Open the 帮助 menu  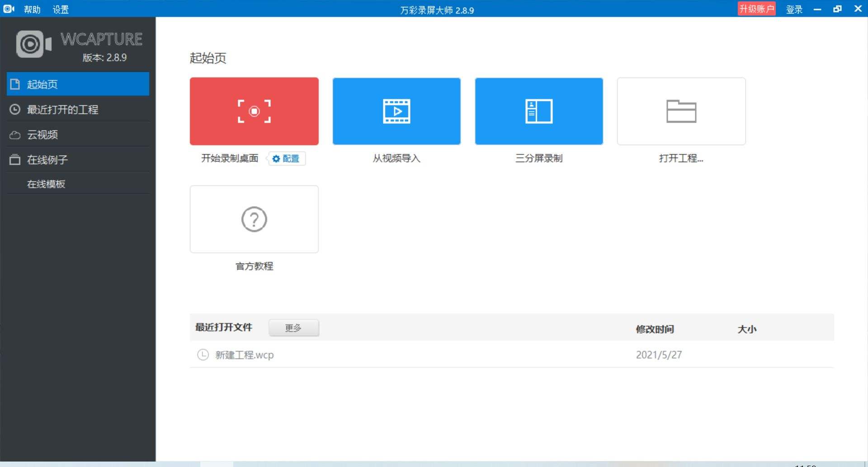tap(32, 10)
